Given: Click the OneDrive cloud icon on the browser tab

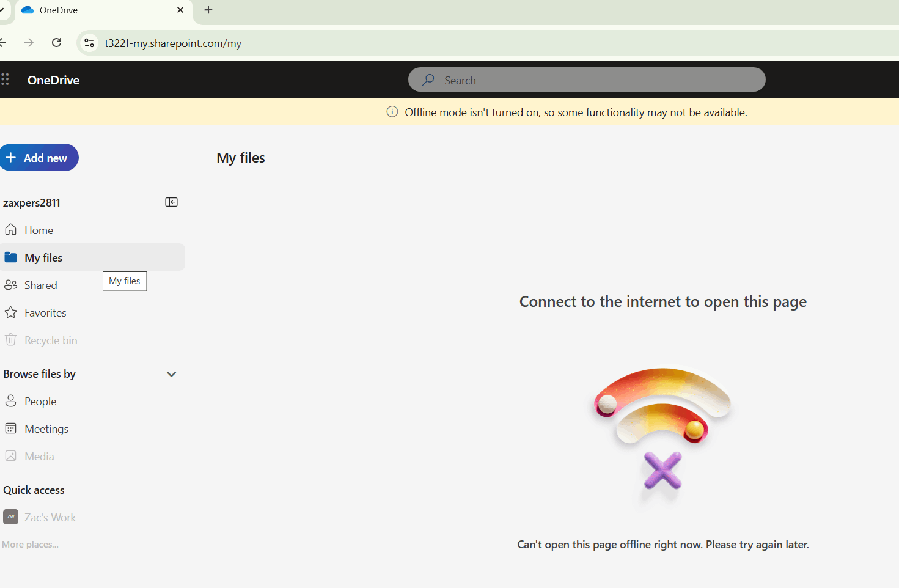Looking at the screenshot, I should click(x=27, y=10).
